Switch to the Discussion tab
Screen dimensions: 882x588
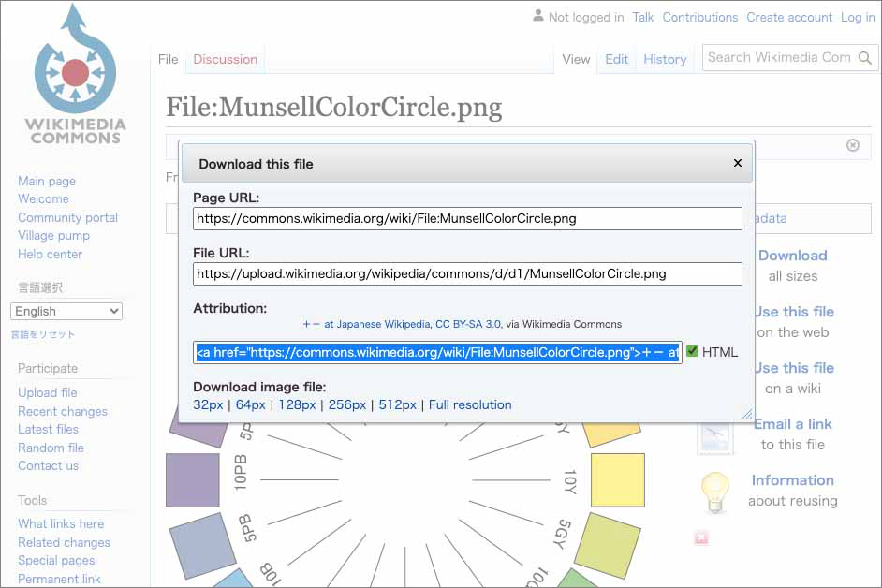225,59
